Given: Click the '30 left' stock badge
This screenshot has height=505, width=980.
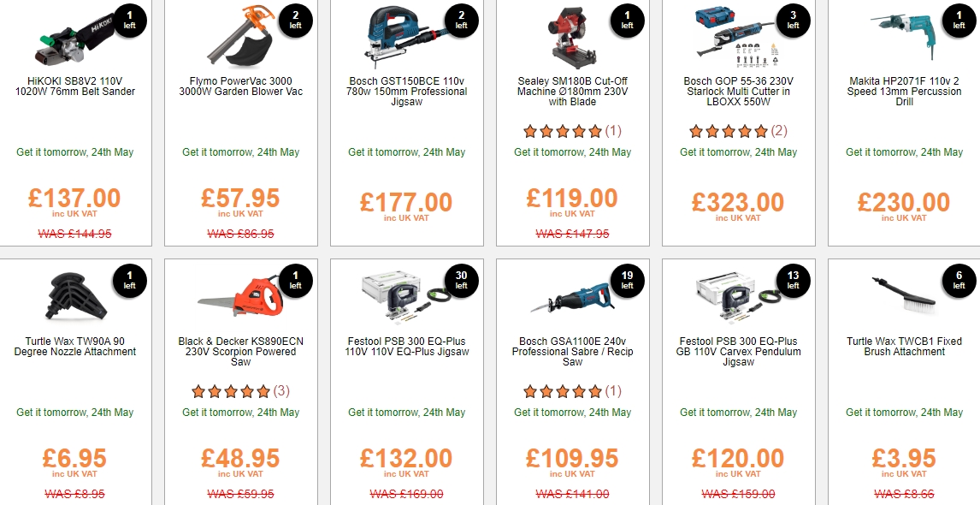Looking at the screenshot, I should 461,280.
